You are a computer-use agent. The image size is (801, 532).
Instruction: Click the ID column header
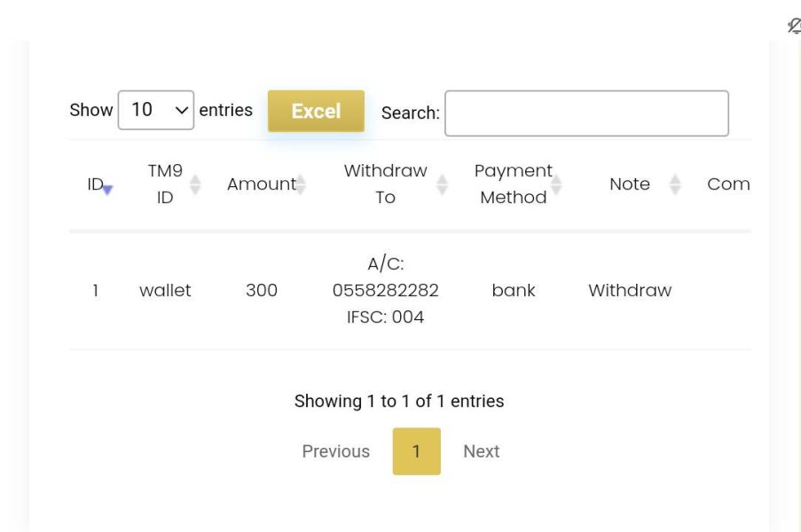coord(96,184)
